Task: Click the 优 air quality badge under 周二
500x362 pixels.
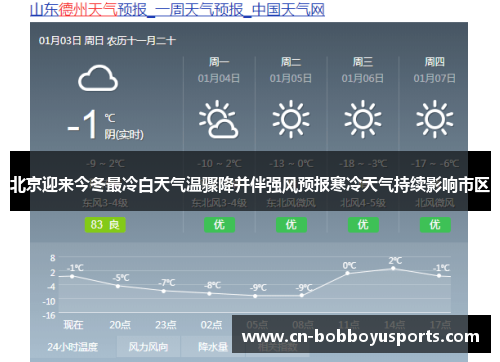Action: (x=291, y=225)
